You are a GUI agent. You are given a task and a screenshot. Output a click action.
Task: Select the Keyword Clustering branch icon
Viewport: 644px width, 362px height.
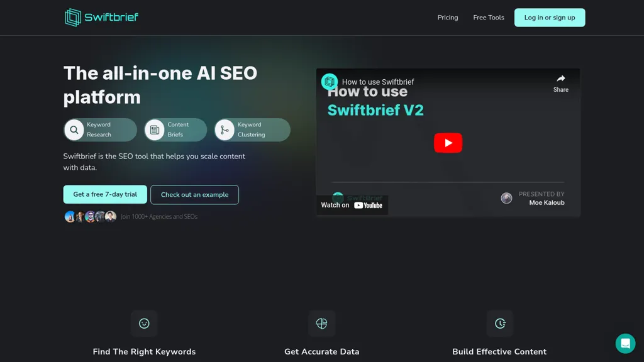(225, 130)
